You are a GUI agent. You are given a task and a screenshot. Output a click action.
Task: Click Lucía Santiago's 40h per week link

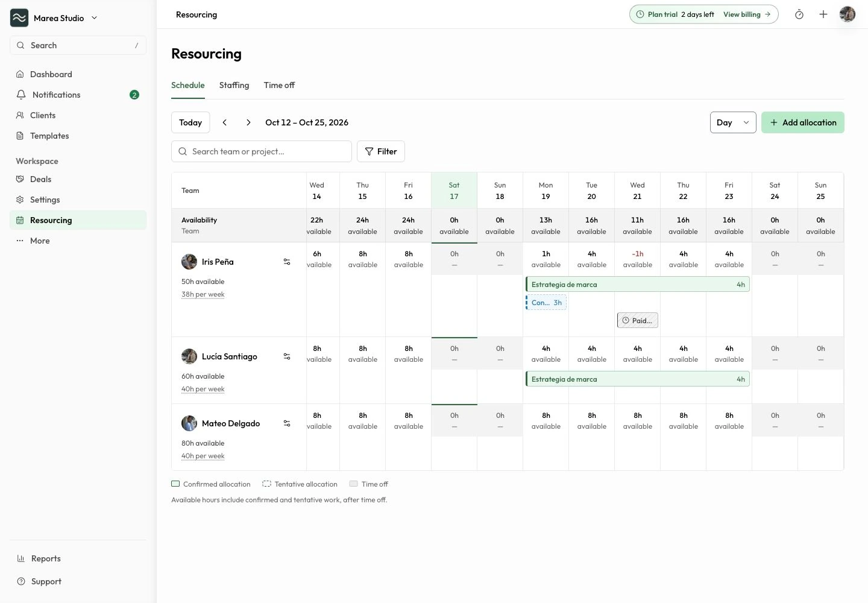tap(203, 389)
